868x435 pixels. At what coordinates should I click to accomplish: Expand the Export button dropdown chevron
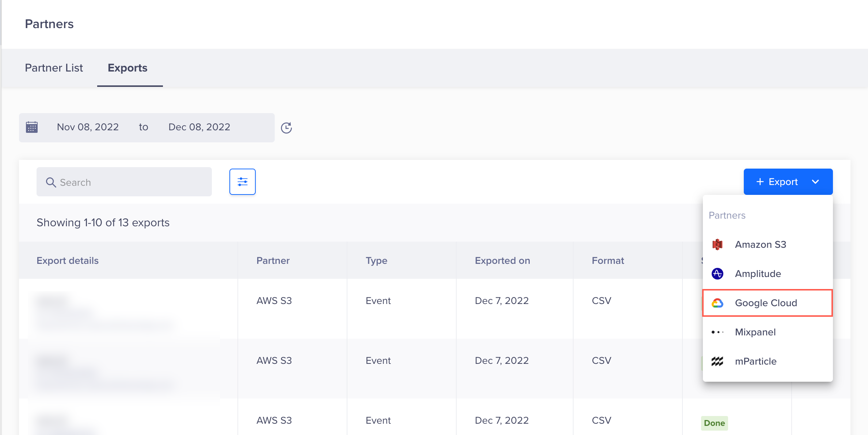pyautogui.click(x=816, y=181)
